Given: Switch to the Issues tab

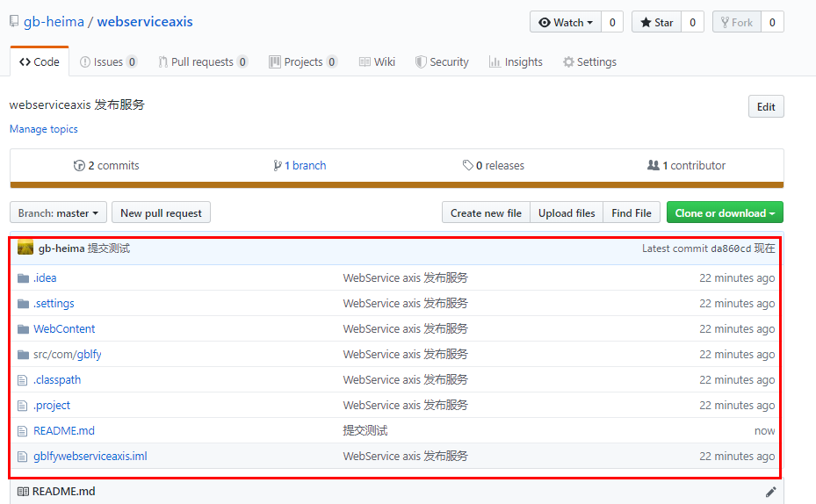Looking at the screenshot, I should (x=108, y=61).
